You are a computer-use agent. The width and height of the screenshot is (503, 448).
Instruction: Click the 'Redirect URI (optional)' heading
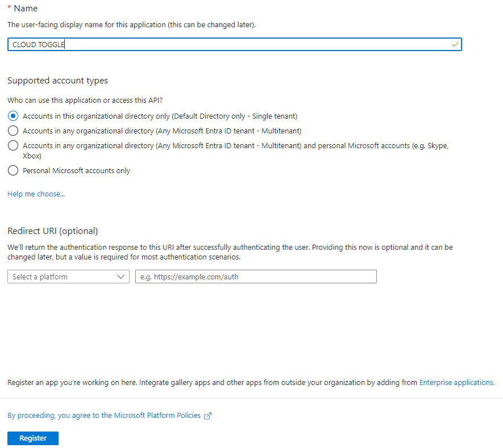coord(53,231)
